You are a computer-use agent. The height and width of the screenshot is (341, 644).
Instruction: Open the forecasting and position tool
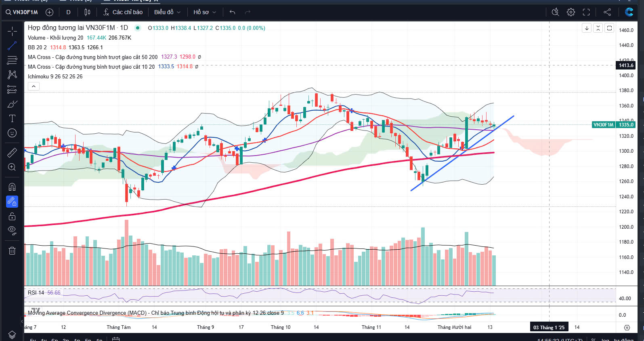[12, 89]
